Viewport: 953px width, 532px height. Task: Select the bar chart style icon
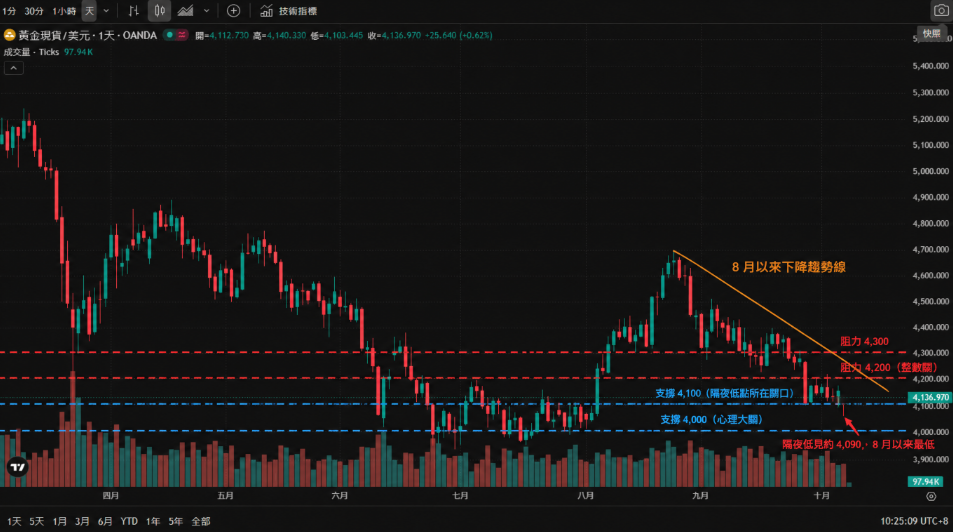(x=134, y=11)
